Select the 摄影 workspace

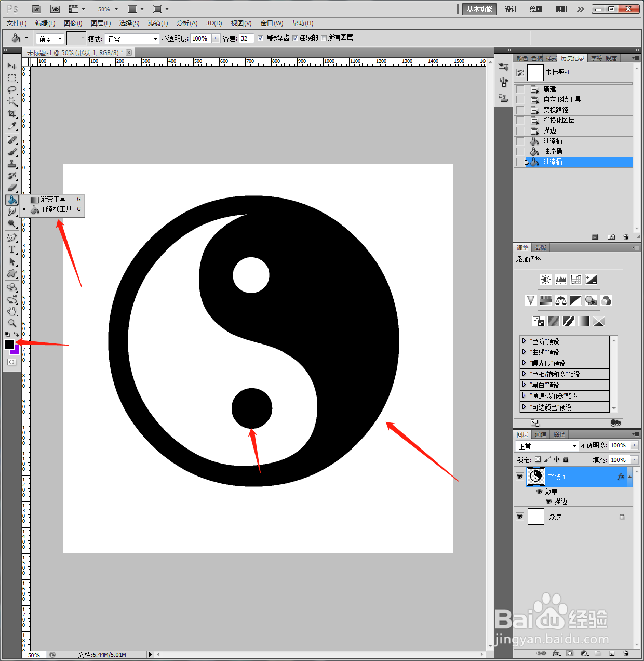(x=561, y=9)
